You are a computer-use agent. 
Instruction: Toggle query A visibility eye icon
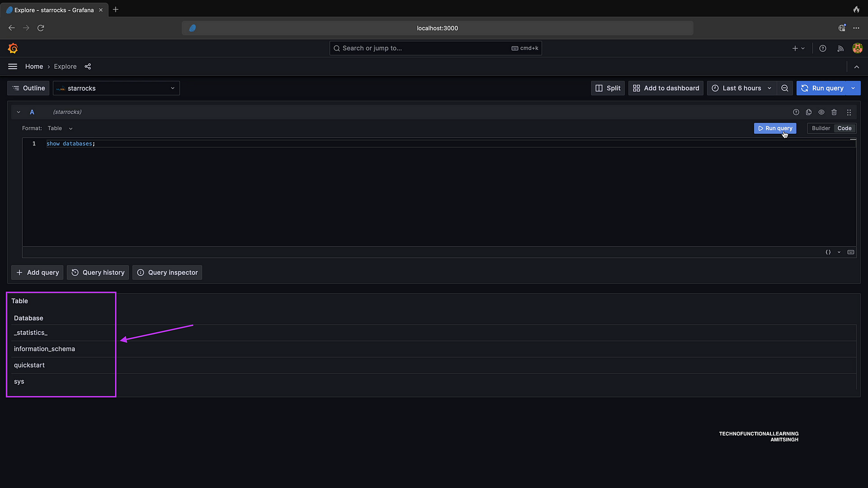tap(821, 112)
